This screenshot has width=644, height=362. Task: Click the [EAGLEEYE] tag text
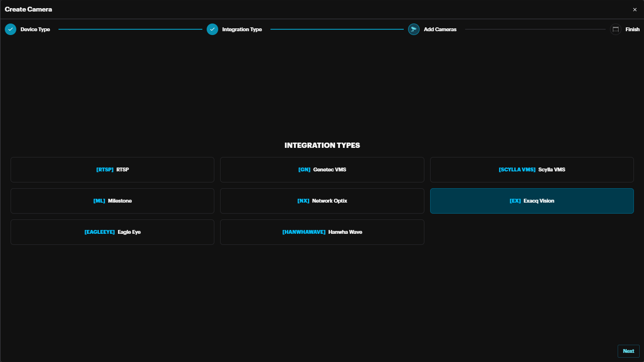point(99,232)
